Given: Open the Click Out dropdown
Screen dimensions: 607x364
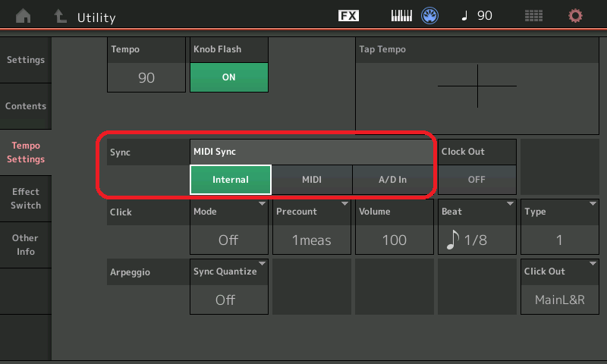Looking at the screenshot, I should point(559,287).
